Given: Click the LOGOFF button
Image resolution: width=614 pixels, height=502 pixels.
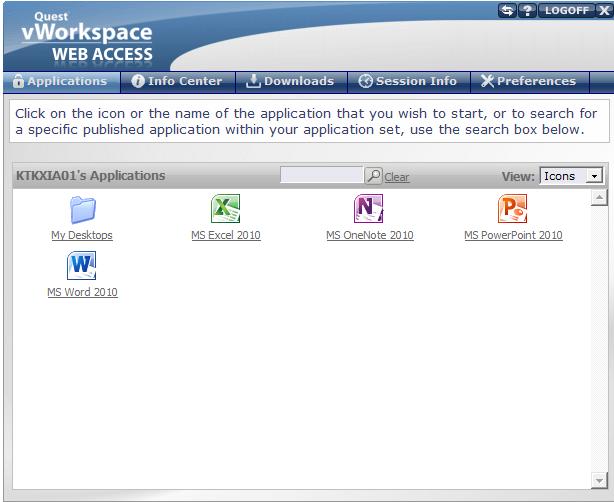Looking at the screenshot, I should [567, 11].
